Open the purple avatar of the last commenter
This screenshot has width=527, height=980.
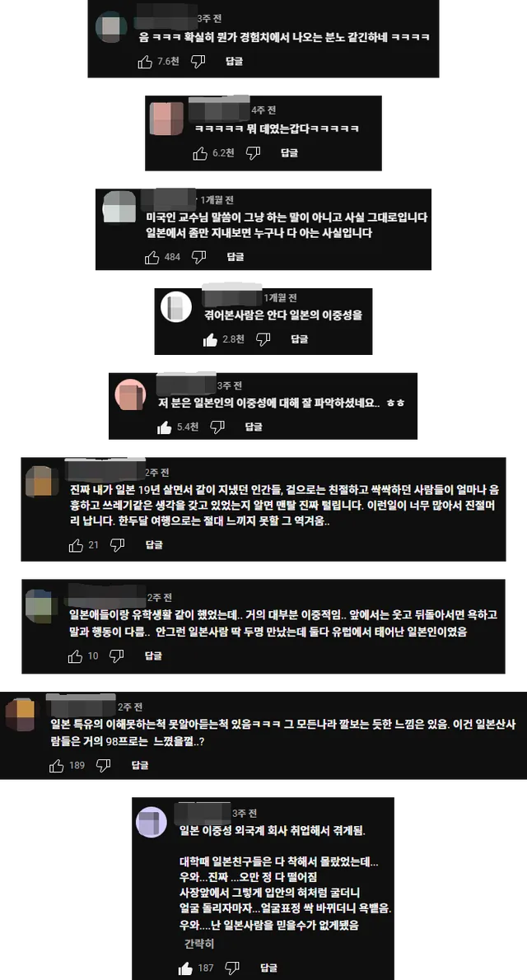click(152, 822)
